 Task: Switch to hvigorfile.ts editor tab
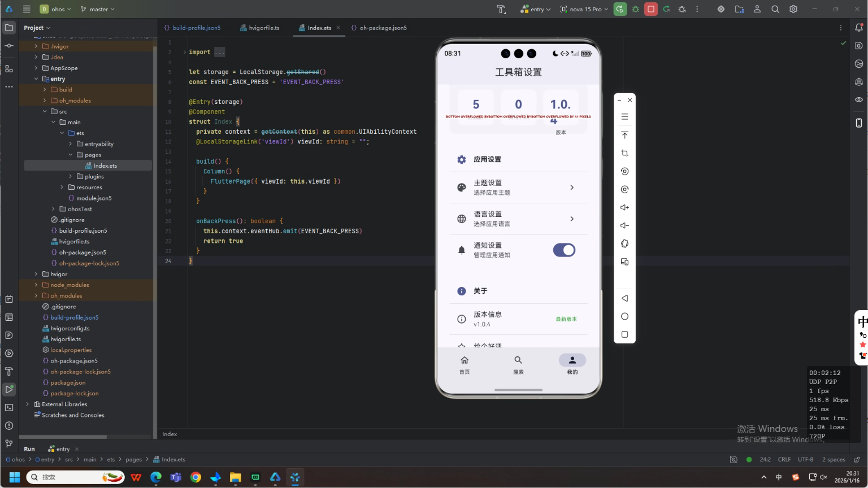click(x=259, y=28)
